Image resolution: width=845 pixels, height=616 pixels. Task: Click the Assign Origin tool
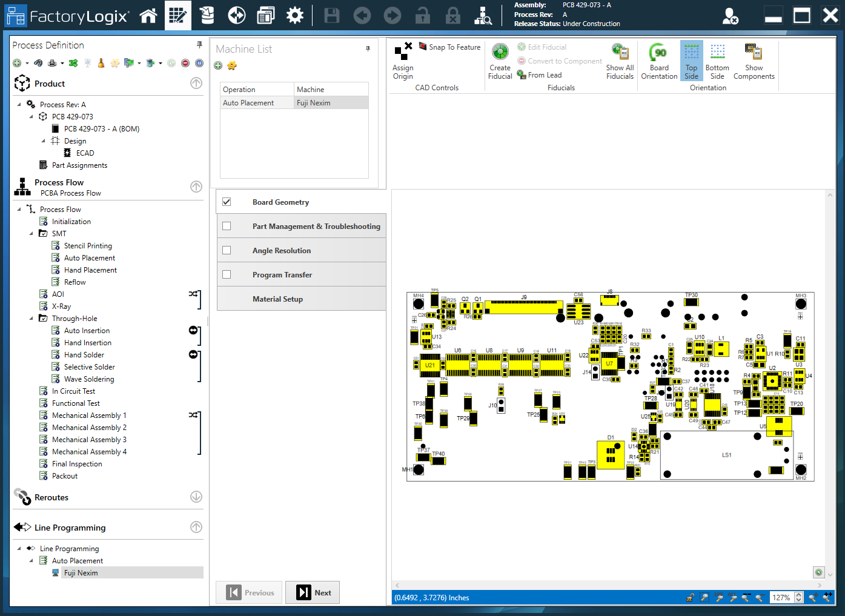pos(403,61)
